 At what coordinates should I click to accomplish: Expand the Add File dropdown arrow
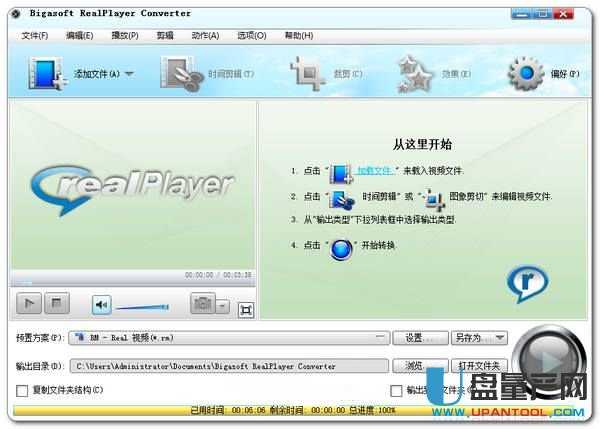point(130,74)
